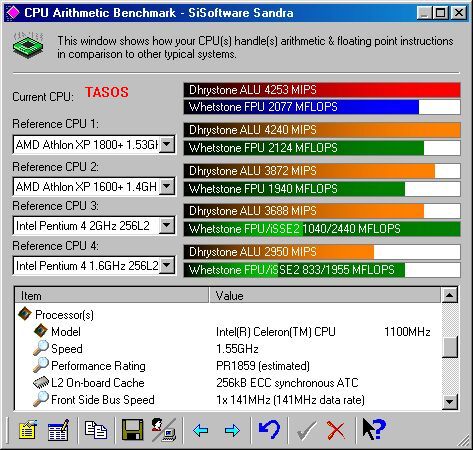Click the list scrollbar up arrow

(450, 295)
